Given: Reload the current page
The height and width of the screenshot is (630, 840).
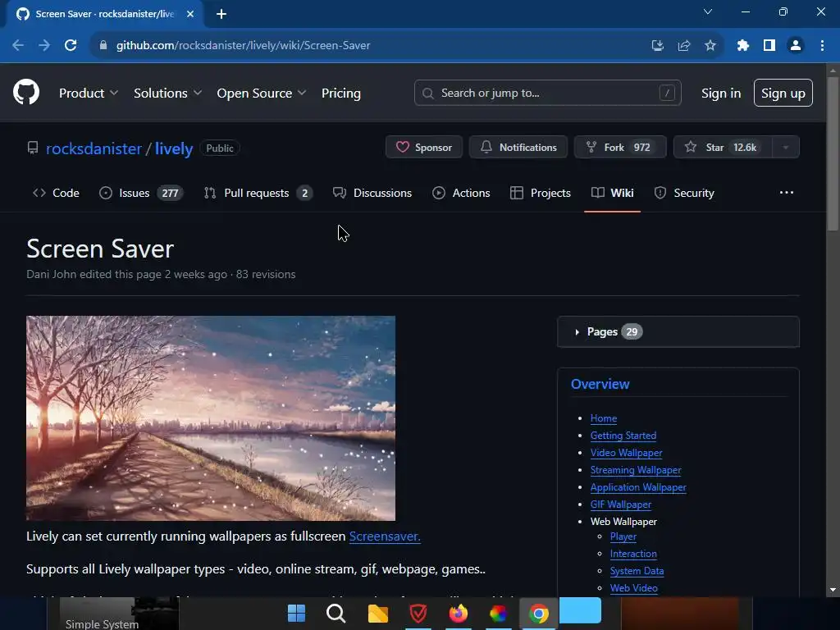Looking at the screenshot, I should pyautogui.click(x=71, y=46).
